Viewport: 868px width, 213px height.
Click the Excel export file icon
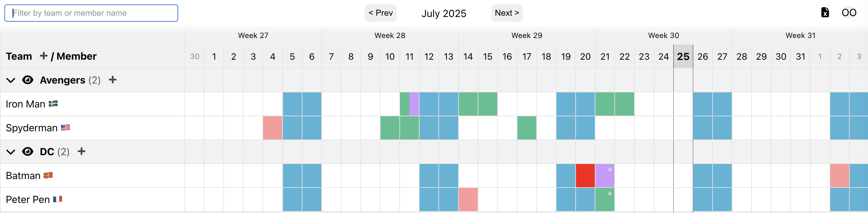coord(825,13)
